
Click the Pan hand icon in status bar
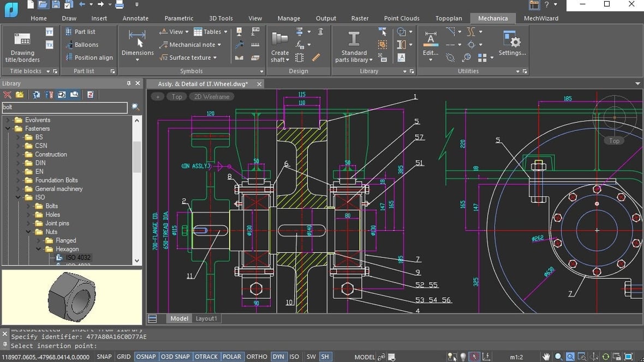coord(546,357)
